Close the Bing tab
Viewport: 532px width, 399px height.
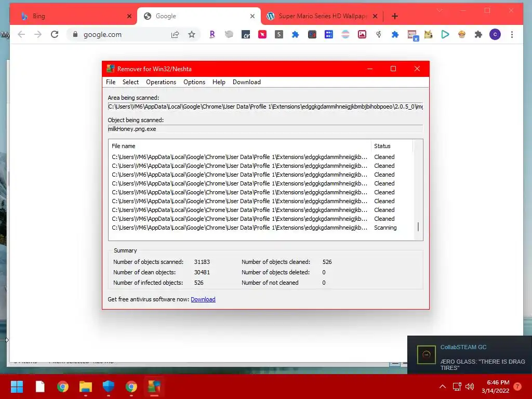click(129, 16)
